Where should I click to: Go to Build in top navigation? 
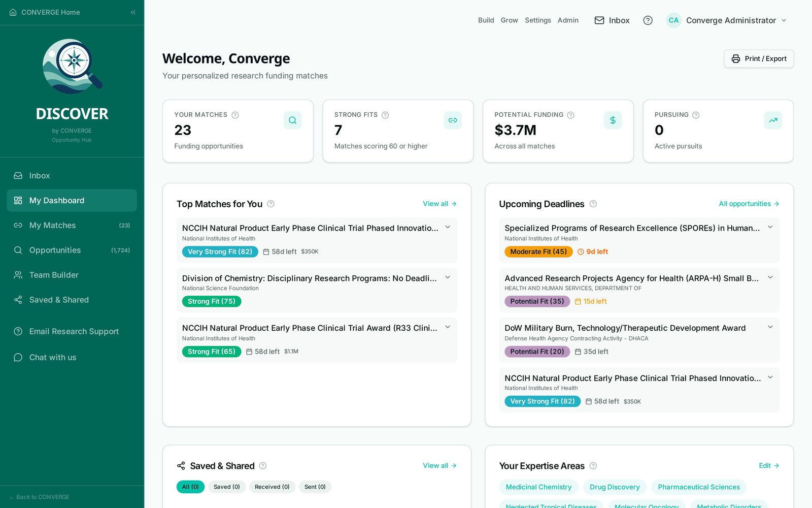pyautogui.click(x=486, y=20)
